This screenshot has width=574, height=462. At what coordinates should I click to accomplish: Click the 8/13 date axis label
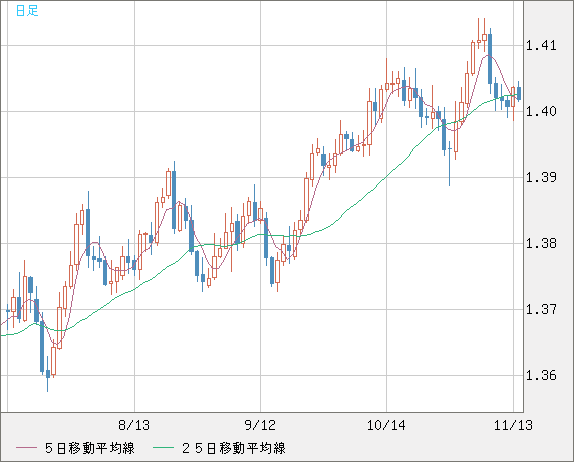(x=134, y=425)
